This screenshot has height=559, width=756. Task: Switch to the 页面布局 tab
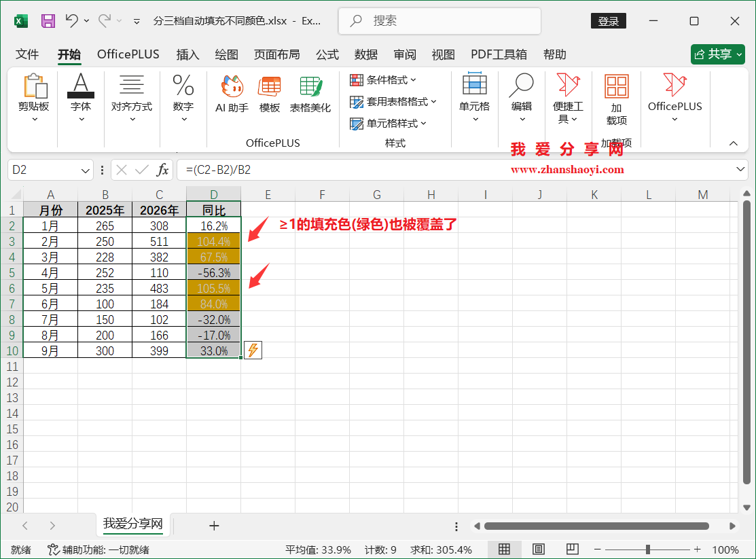pyautogui.click(x=276, y=54)
